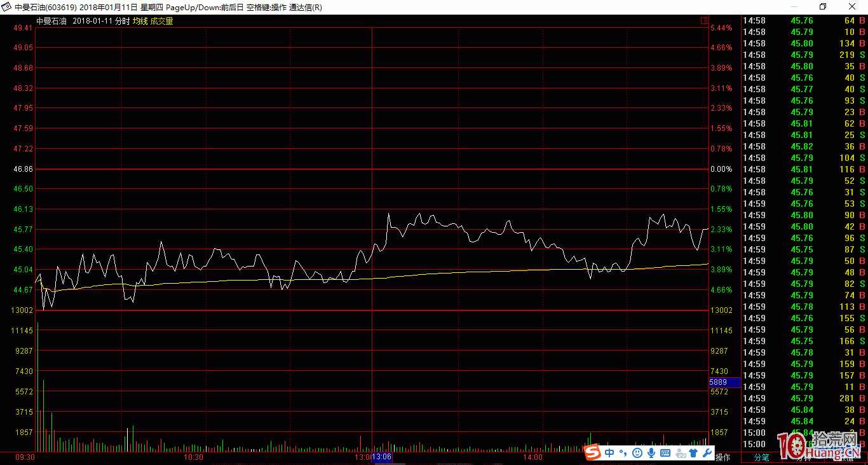Click the app icon in the title bar

click(7, 7)
